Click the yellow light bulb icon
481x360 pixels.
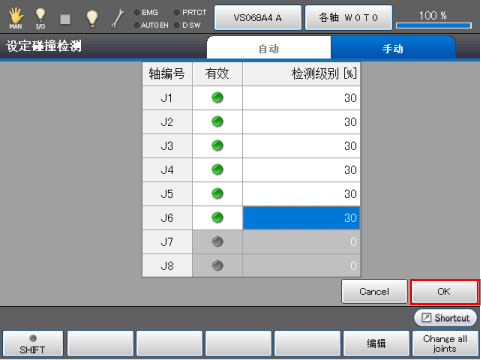tap(92, 18)
